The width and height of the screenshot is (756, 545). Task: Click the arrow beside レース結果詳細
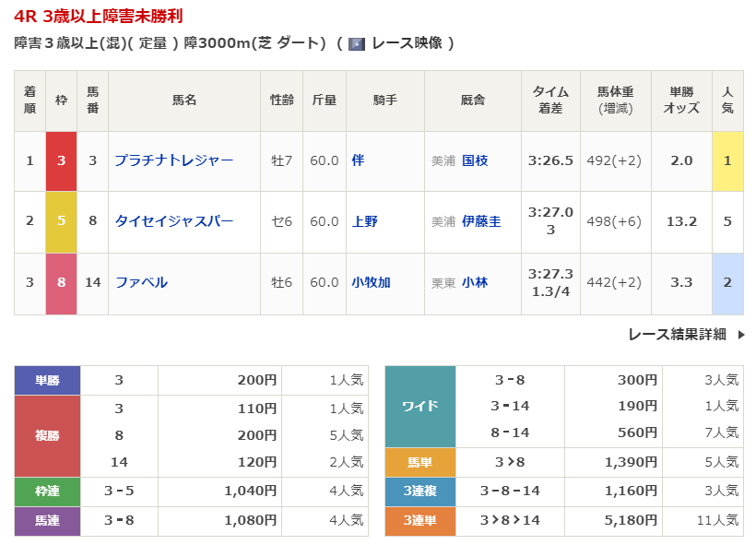pyautogui.click(x=740, y=335)
